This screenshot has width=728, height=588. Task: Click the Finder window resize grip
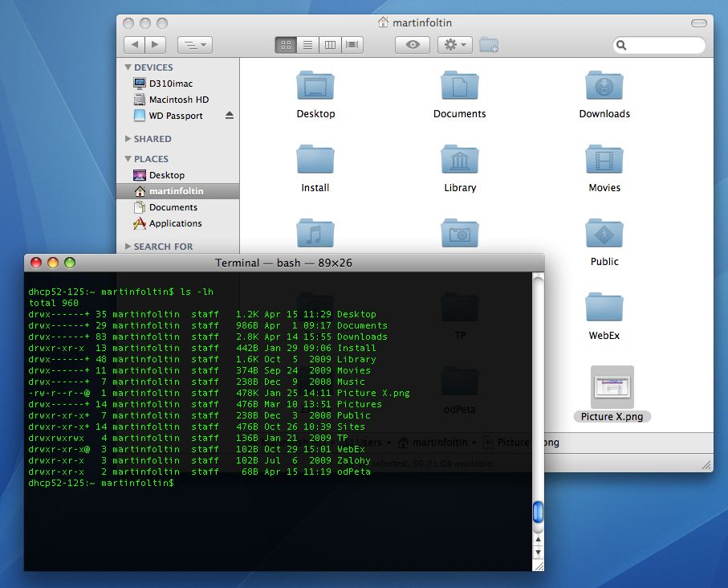pos(706,465)
